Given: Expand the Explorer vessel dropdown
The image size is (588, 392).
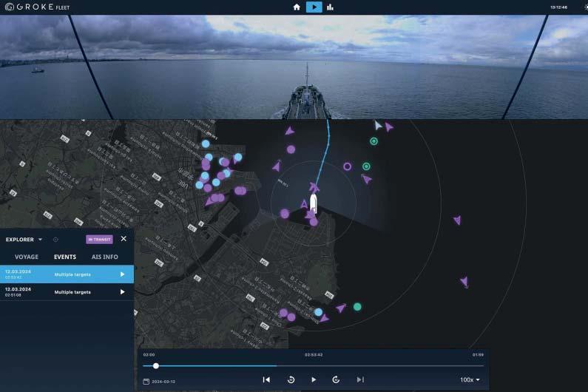Looking at the screenshot, I should [x=40, y=240].
